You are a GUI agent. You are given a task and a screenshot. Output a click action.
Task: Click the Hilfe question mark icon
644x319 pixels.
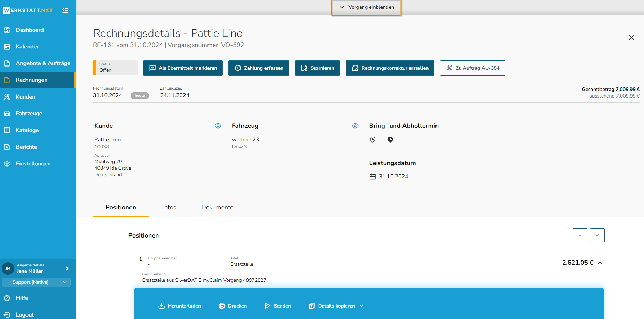(7, 298)
